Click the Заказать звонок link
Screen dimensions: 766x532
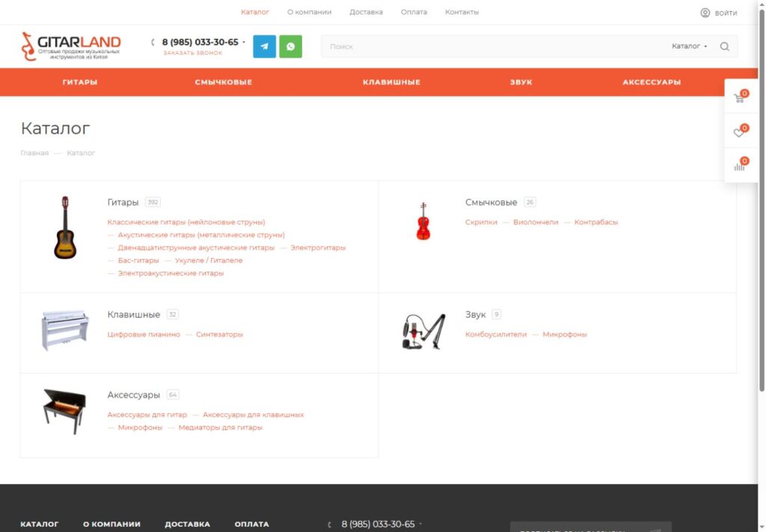click(x=192, y=53)
